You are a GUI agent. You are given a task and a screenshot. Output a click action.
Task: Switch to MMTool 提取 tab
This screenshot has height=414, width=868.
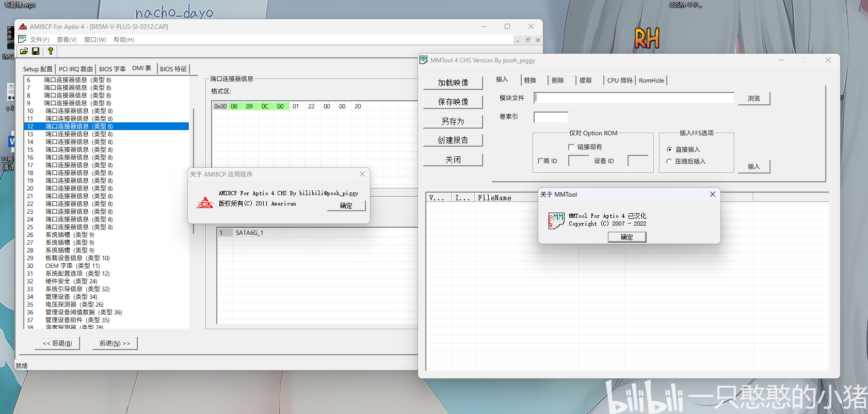click(x=586, y=81)
